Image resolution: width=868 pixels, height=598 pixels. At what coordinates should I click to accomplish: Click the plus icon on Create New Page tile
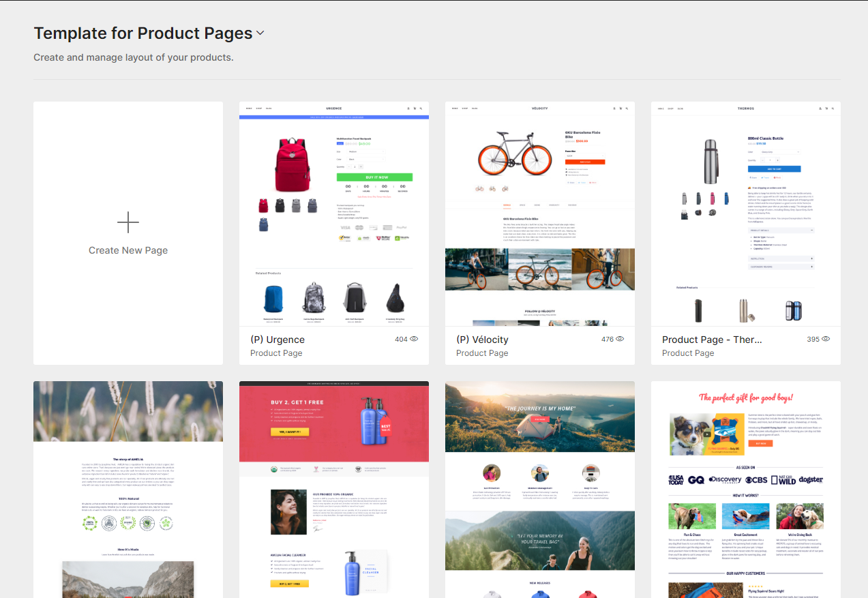tap(128, 222)
